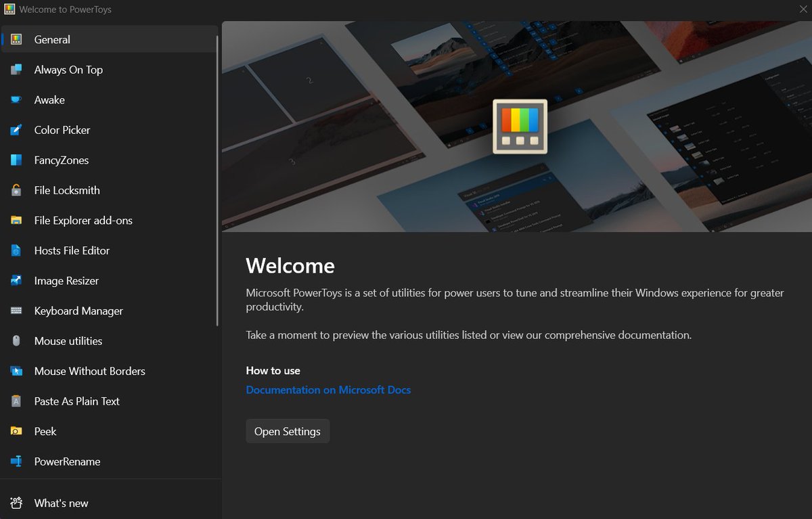
Task: Click the FancyZones layout icon
Action: (x=16, y=160)
